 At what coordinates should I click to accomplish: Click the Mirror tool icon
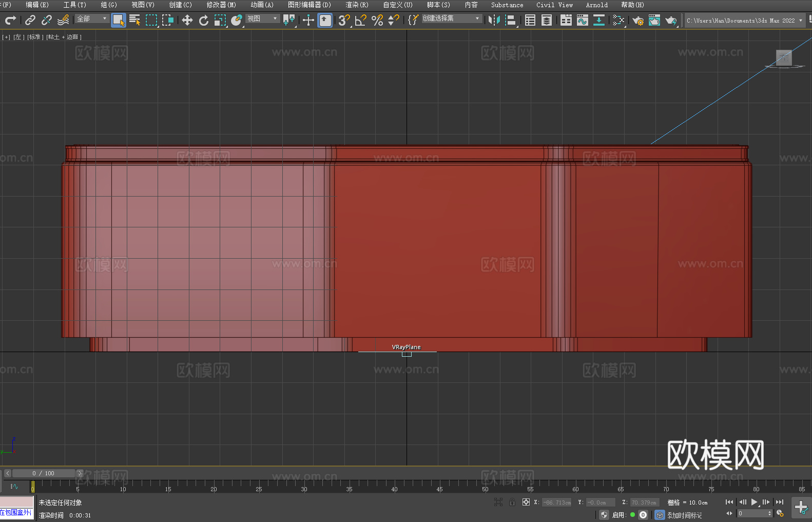[x=494, y=20]
